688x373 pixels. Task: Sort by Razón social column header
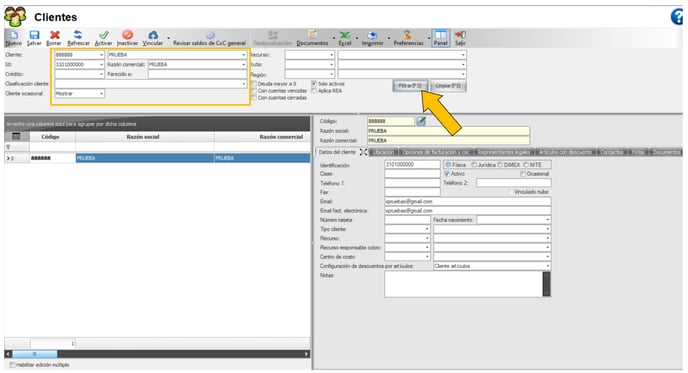click(143, 137)
